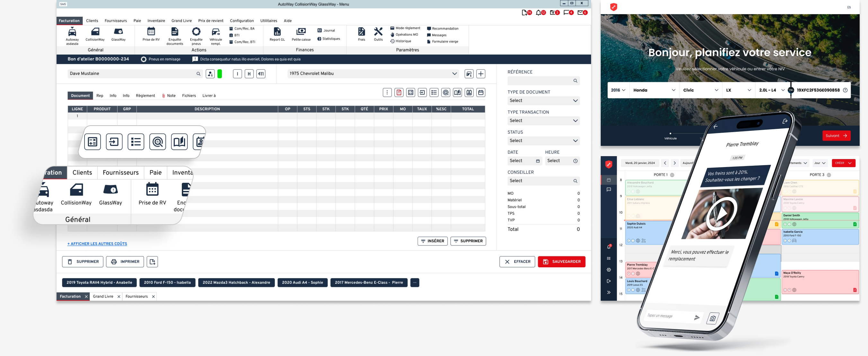Open the Grand Livre menu
Viewport: 868px width, 356px height.
[x=181, y=21]
